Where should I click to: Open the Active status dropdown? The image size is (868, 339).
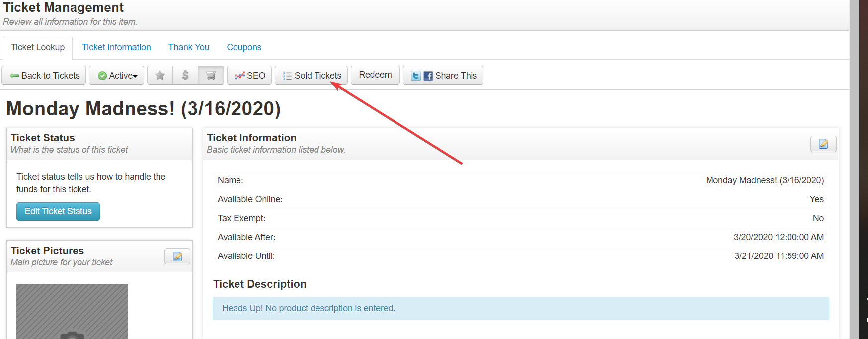[117, 76]
